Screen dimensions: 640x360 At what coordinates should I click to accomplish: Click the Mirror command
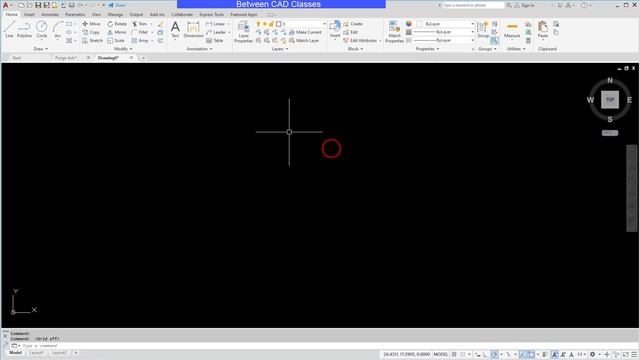click(x=117, y=32)
